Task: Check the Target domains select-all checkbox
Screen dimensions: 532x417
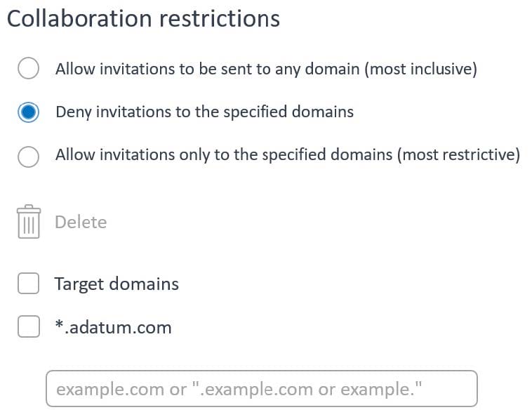Action: click(x=29, y=284)
